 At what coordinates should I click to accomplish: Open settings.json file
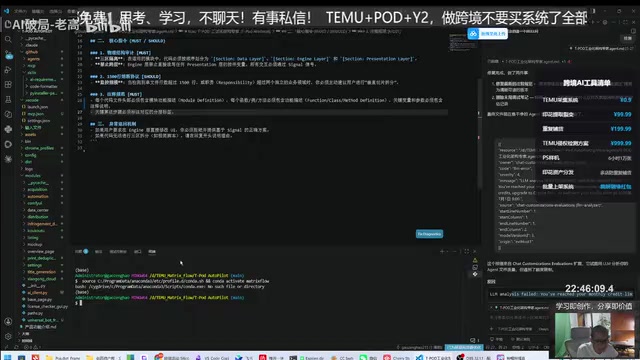[x=39, y=121]
